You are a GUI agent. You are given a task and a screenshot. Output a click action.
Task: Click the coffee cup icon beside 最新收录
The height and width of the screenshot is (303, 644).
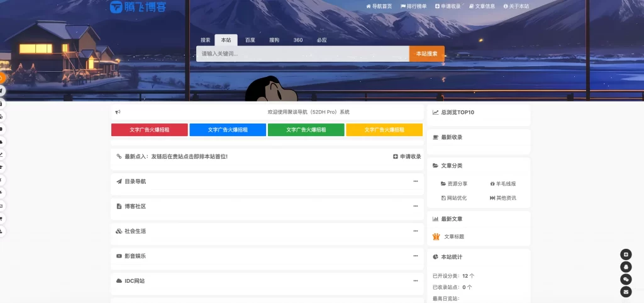click(435, 137)
